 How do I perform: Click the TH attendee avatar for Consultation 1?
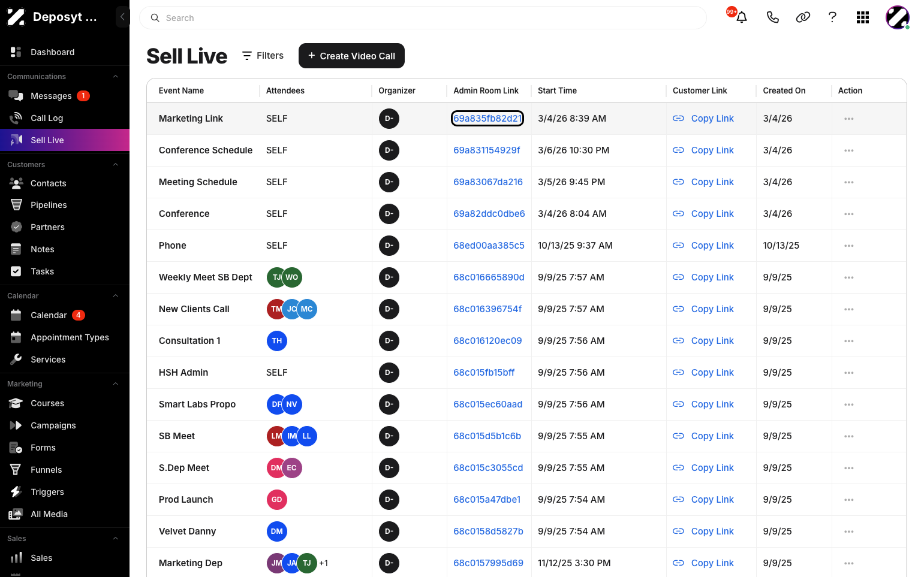[x=276, y=341]
